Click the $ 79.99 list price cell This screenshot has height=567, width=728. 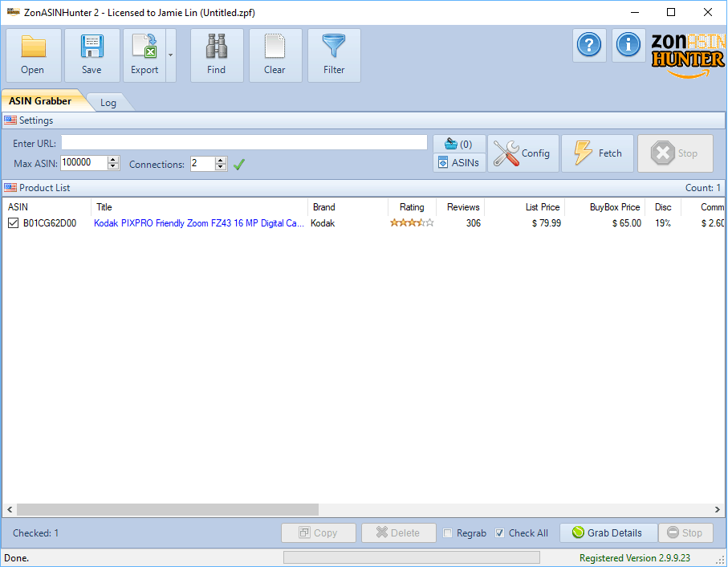point(547,223)
